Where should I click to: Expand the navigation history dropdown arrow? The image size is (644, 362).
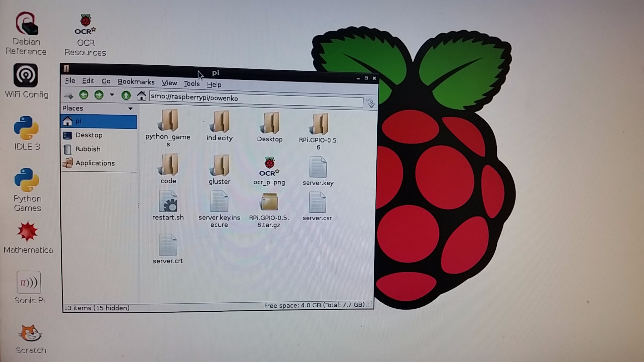[x=112, y=95]
